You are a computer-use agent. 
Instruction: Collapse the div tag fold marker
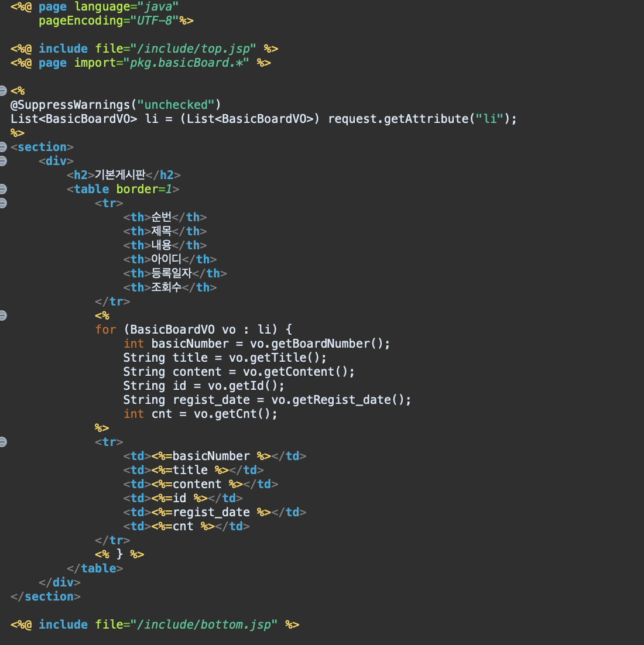(x=3, y=160)
